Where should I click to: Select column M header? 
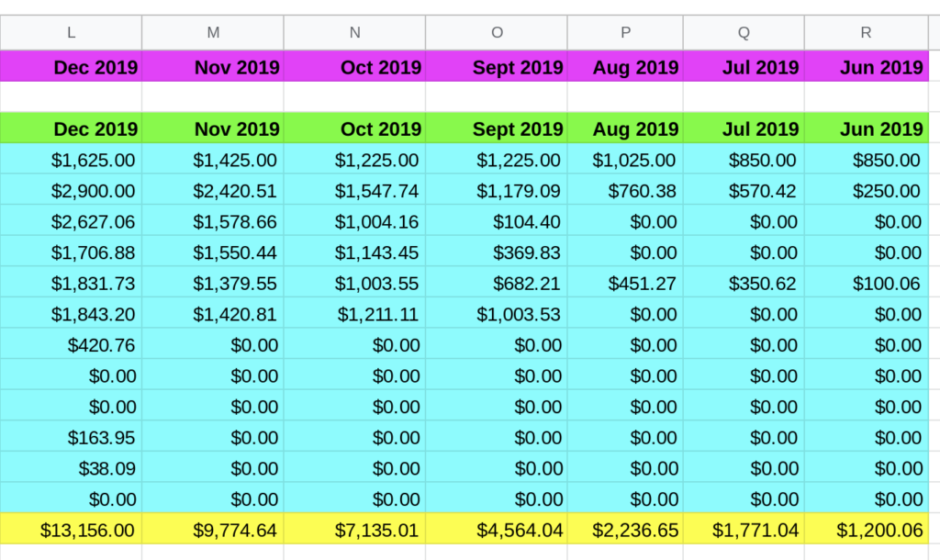[x=213, y=33]
